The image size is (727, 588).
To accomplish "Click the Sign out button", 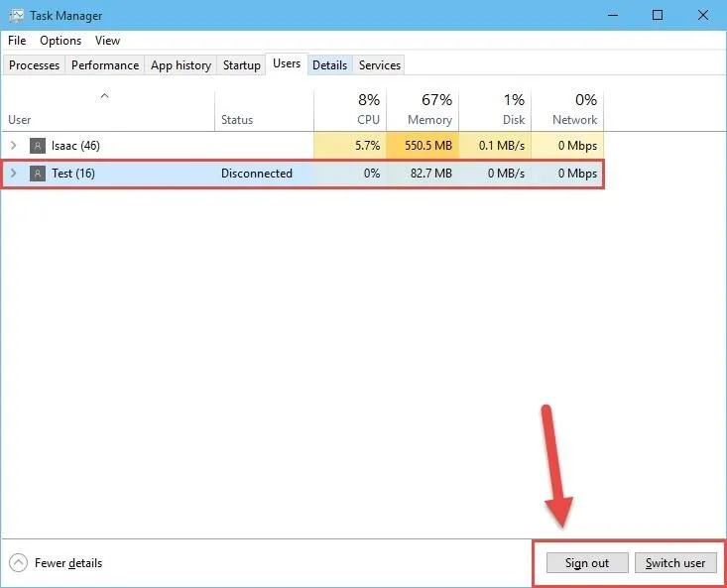I will coord(587,562).
